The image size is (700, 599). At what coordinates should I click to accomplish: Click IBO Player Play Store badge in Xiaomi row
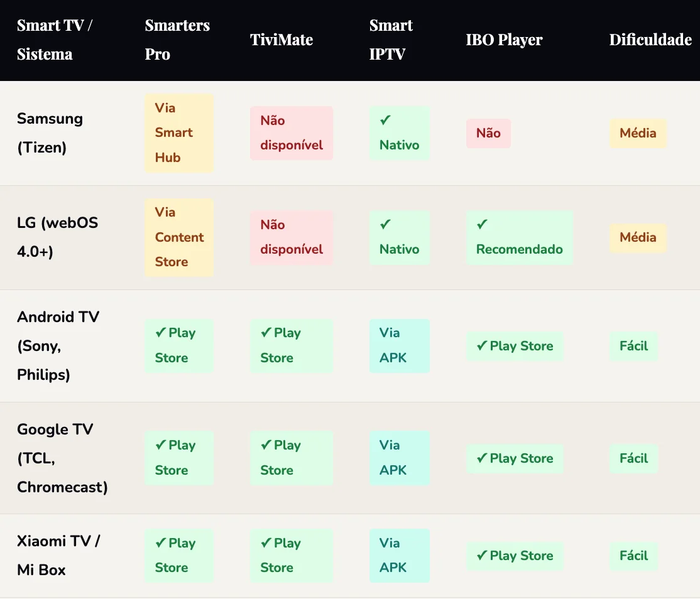(x=515, y=556)
